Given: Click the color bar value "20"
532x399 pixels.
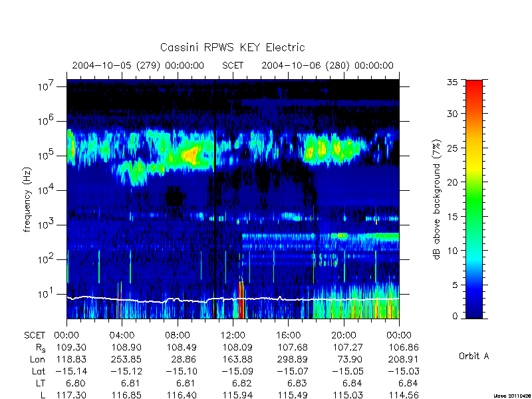Looking at the screenshot, I should 452,182.
